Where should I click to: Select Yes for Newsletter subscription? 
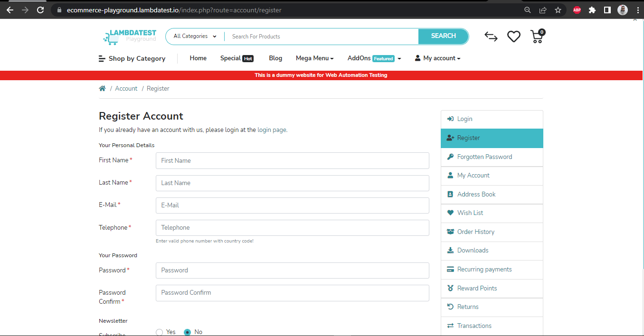pyautogui.click(x=159, y=332)
